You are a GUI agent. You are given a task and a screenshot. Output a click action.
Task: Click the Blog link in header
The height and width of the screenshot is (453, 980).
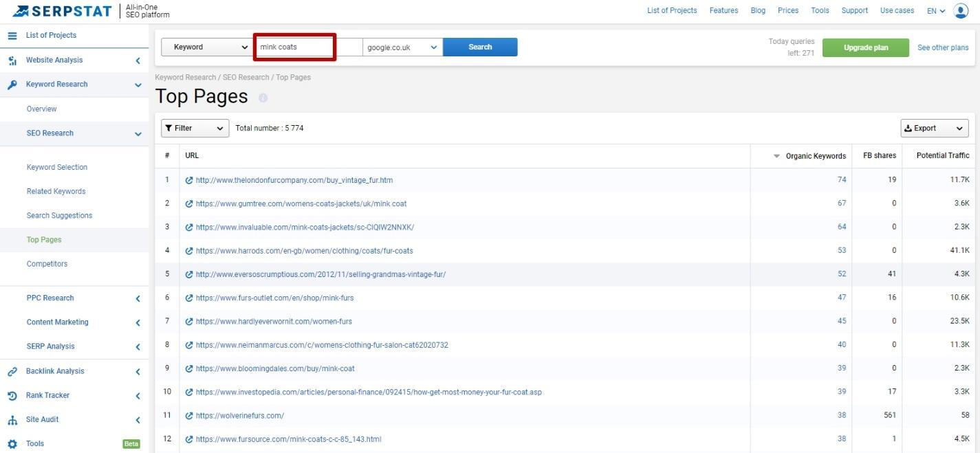(758, 10)
